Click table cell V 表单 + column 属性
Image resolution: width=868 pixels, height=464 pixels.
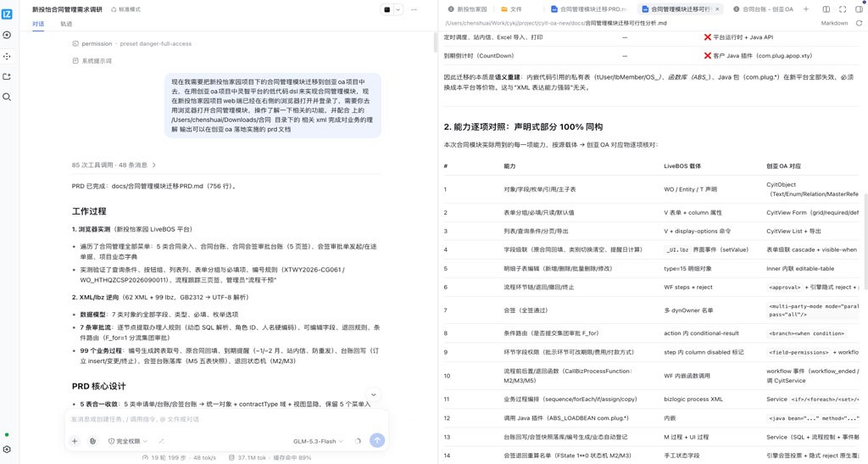[x=693, y=213]
